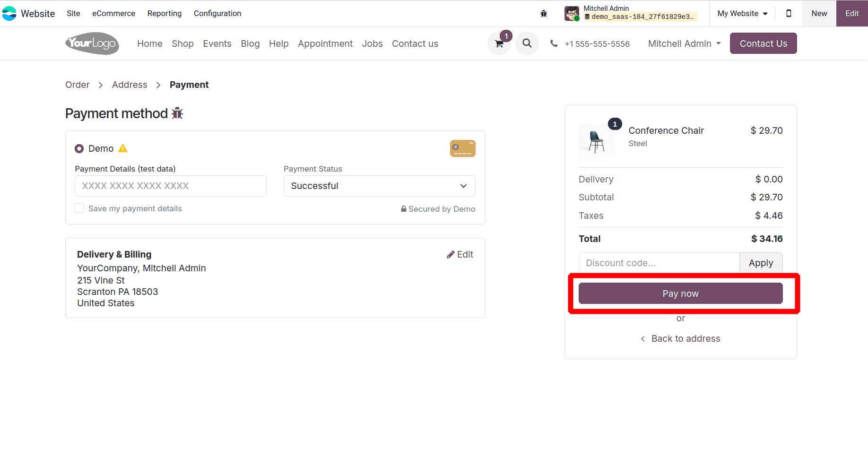Click the Pay now button
868x458 pixels.
[x=680, y=293]
